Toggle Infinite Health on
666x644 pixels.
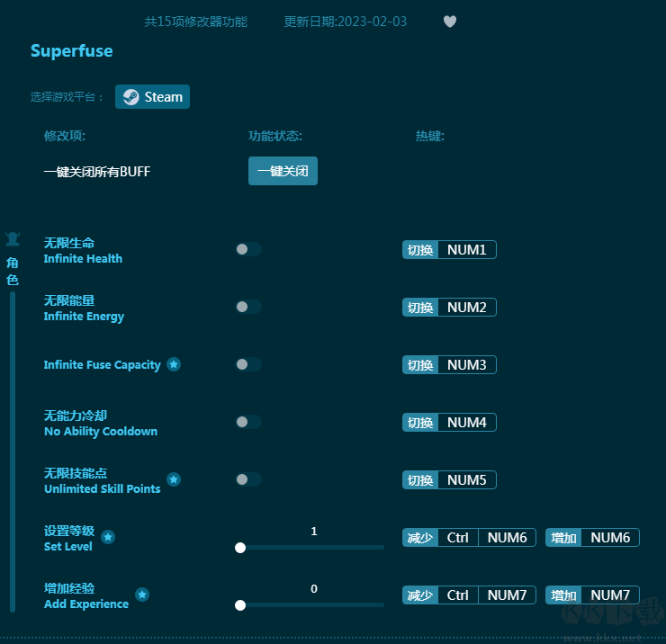[248, 249]
